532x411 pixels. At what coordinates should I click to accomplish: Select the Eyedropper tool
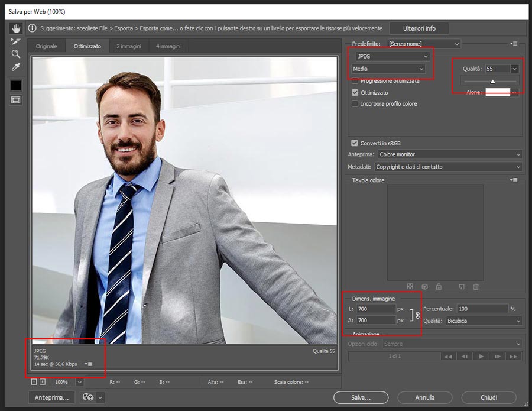(x=15, y=67)
